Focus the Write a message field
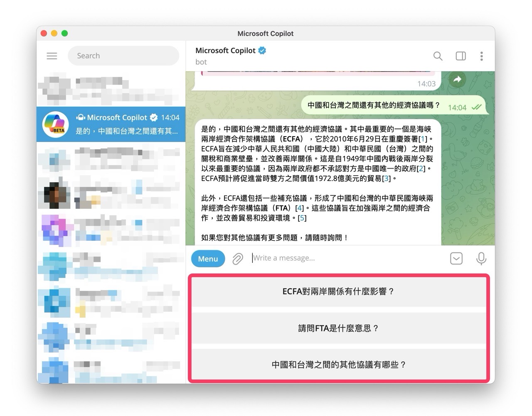Image resolution: width=532 pixels, height=416 pixels. [347, 258]
